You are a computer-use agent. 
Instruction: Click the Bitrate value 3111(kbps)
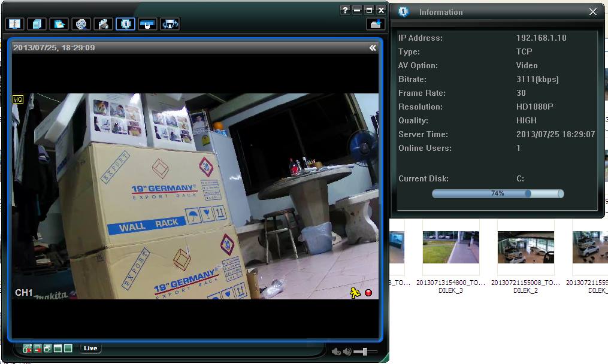click(537, 80)
